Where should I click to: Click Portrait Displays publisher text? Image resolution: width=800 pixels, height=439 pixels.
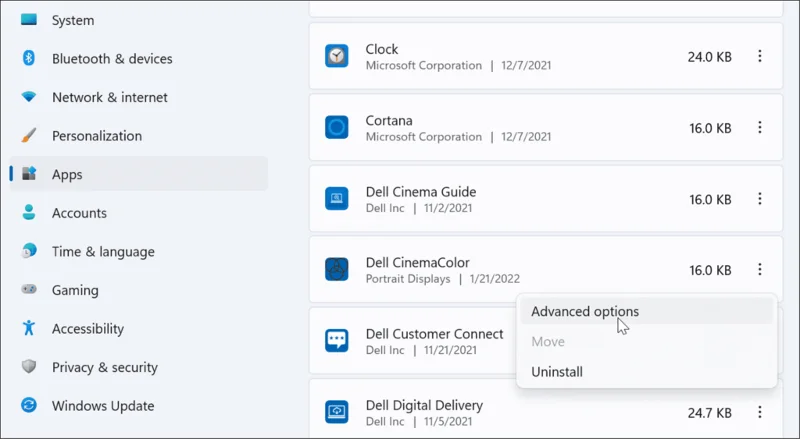pyautogui.click(x=408, y=279)
